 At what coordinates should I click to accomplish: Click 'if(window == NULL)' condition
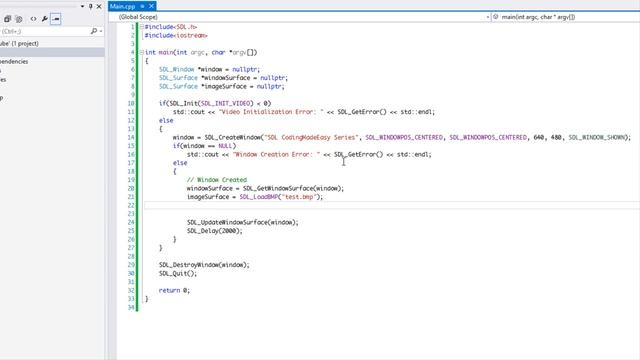204,146
